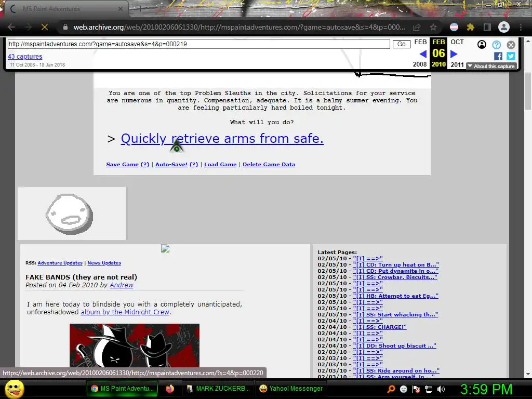Image resolution: width=532 pixels, height=399 pixels.
Task: Switch to MS Paint Adventu... taskbar item
Action: pyautogui.click(x=122, y=389)
